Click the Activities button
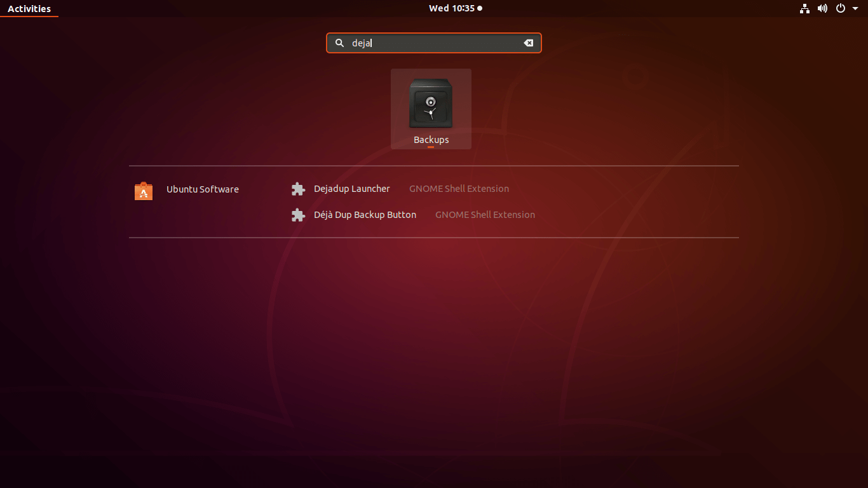The height and width of the screenshot is (488, 868). tap(29, 9)
